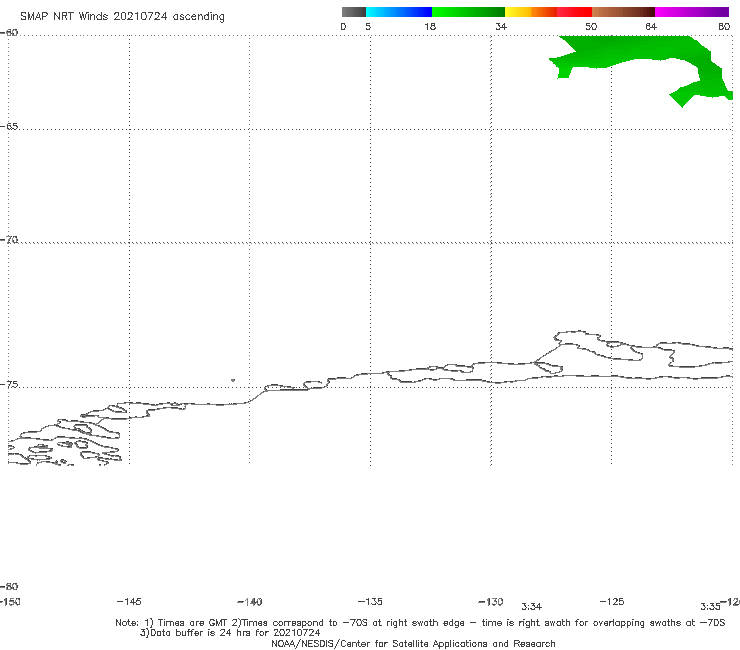Click longitude label '-125'
The width and height of the screenshot is (740, 650).
tap(612, 601)
